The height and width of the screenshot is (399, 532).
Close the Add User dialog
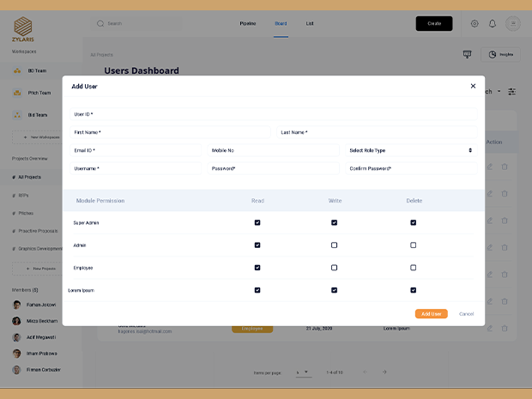[473, 86]
